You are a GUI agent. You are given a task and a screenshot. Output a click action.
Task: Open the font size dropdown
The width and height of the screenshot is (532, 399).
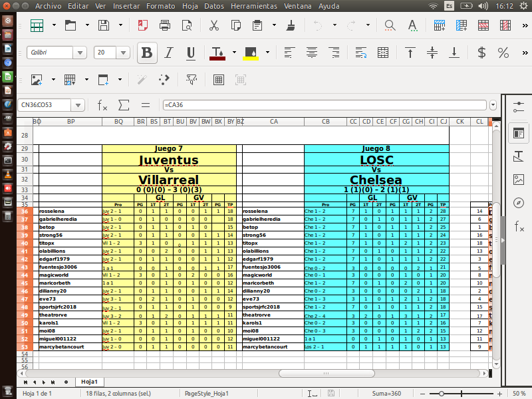(123, 53)
